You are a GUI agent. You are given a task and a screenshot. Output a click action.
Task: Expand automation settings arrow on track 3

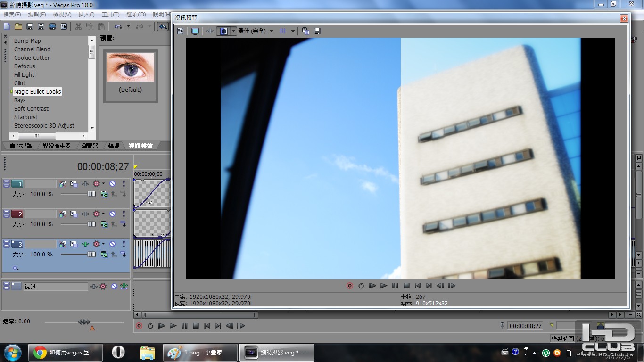103,244
